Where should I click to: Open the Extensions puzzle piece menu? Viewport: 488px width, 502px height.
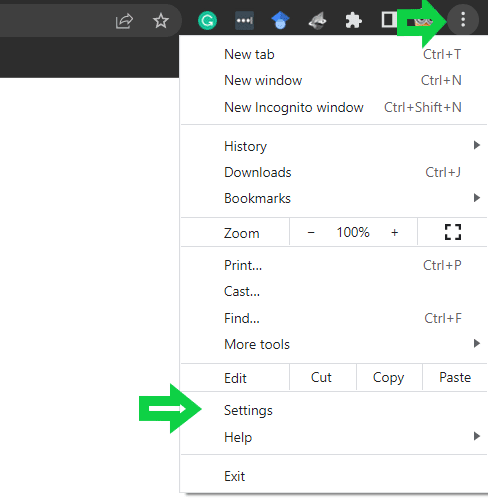[353, 21]
